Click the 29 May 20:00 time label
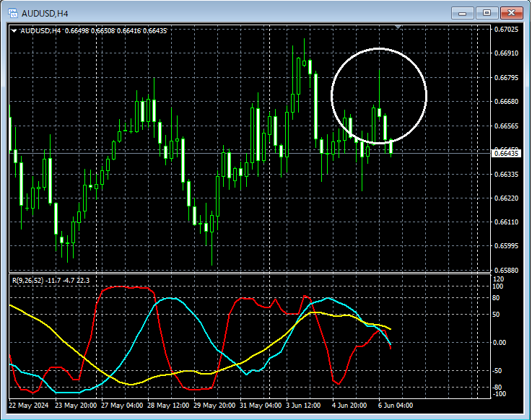Image resolution: width=532 pixels, height=420 pixels. point(214,406)
